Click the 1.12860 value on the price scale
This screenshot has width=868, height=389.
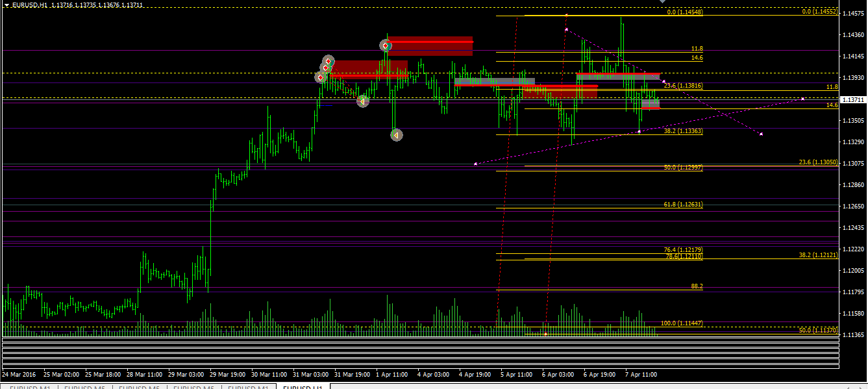coord(854,185)
